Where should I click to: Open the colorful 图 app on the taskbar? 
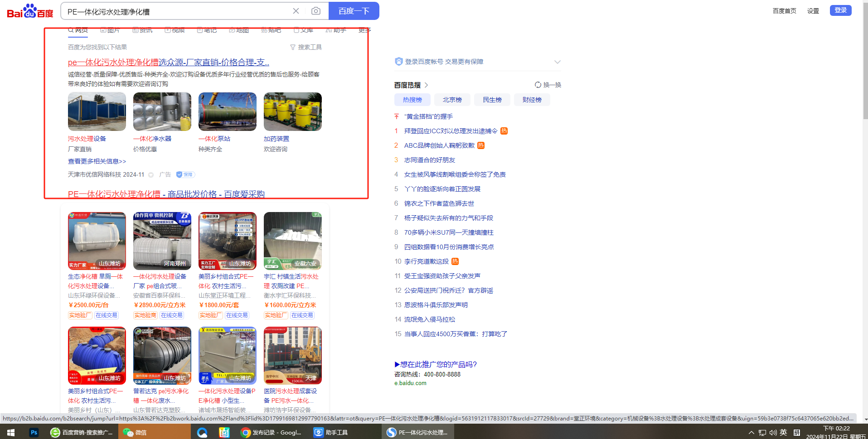pos(224,433)
